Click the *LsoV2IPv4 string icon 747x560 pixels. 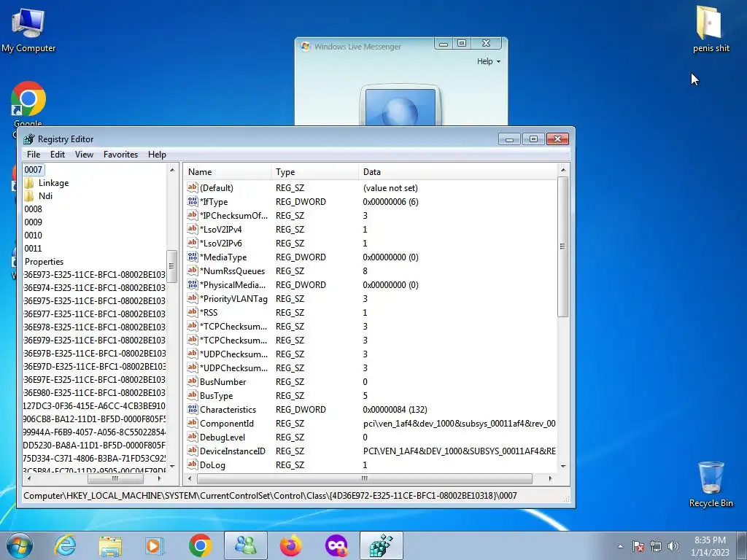click(193, 229)
